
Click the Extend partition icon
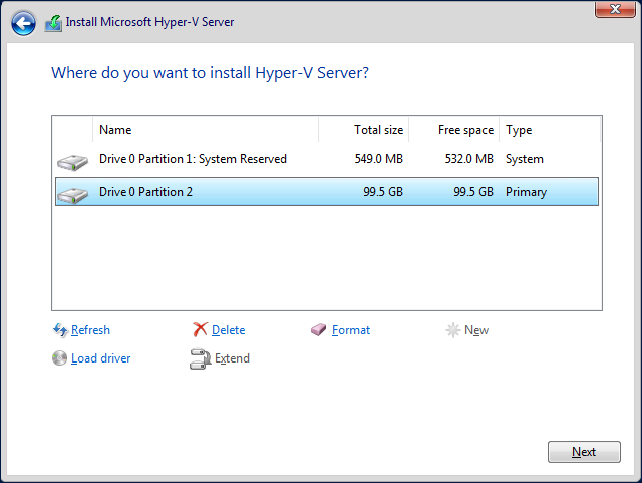click(200, 359)
